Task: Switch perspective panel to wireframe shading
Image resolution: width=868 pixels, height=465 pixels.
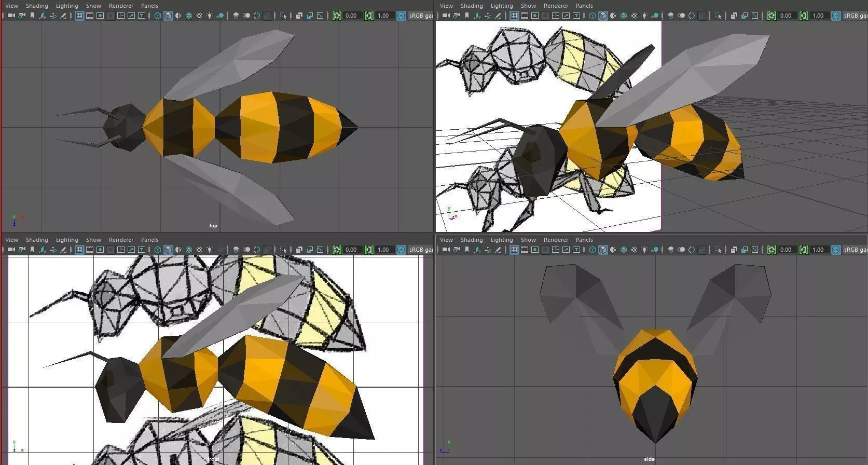Action: point(593,16)
